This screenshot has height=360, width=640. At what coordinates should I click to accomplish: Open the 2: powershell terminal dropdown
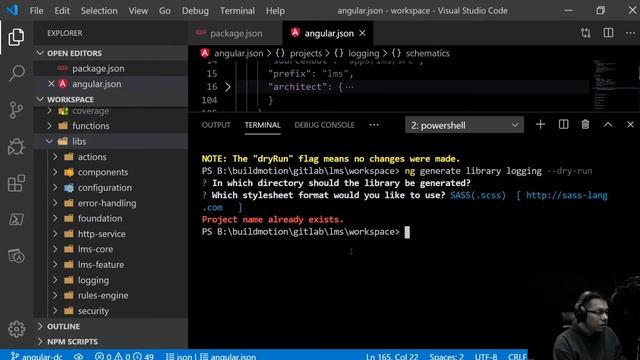tap(464, 125)
